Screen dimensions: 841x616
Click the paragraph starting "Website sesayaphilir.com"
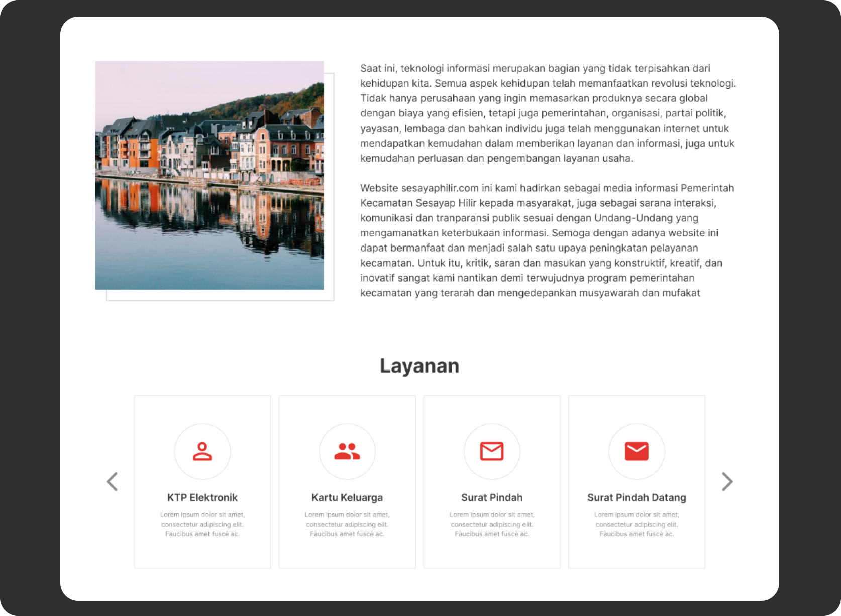click(x=547, y=240)
